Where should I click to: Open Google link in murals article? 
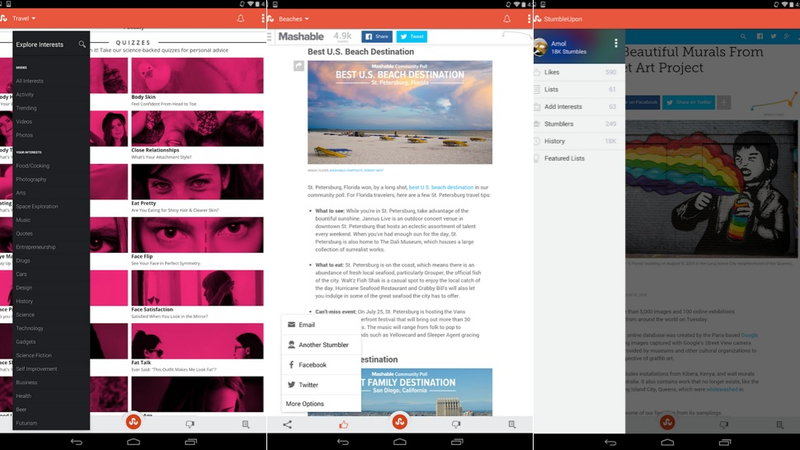pyautogui.click(x=749, y=335)
